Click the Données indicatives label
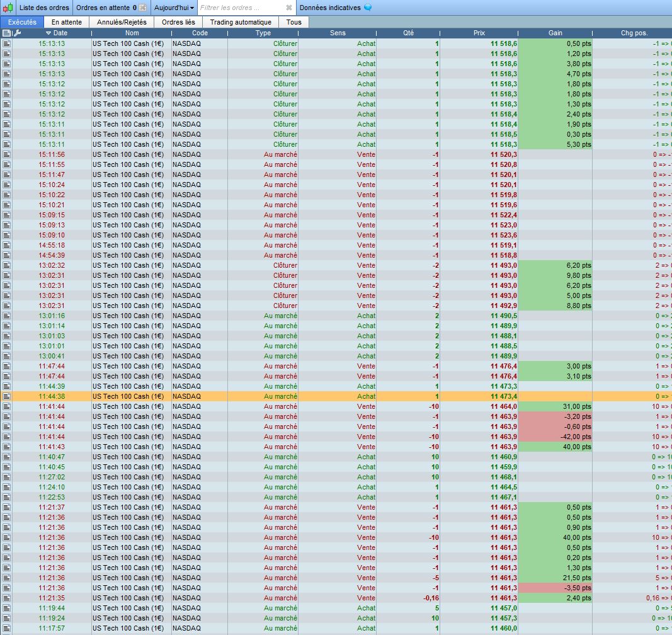This screenshot has width=672, height=635. click(x=330, y=8)
